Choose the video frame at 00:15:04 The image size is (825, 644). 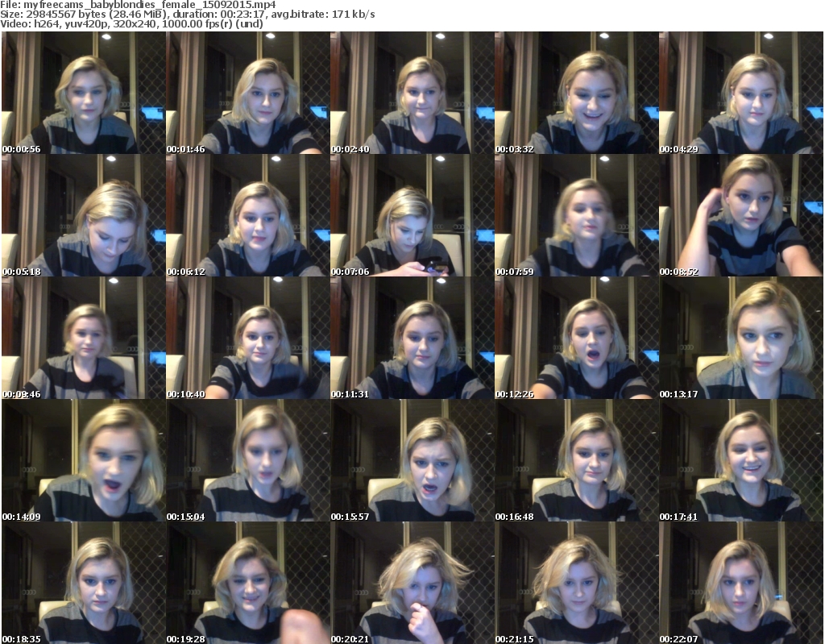pos(248,460)
